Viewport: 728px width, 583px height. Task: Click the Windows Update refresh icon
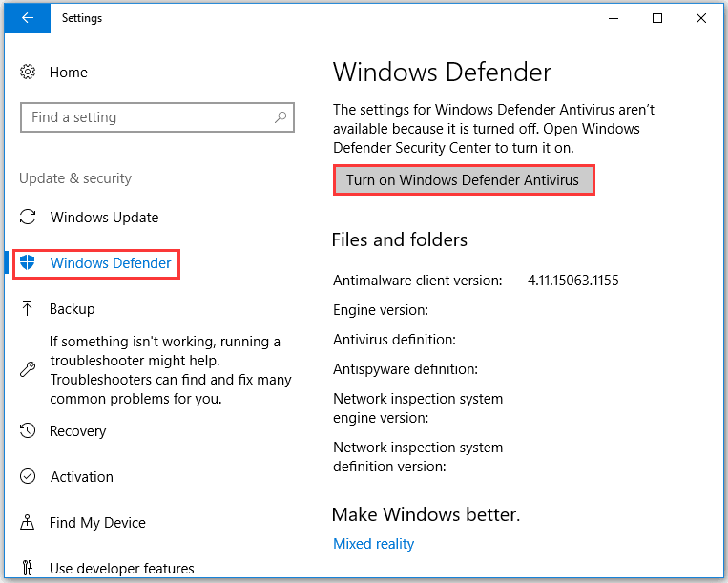coord(28,217)
